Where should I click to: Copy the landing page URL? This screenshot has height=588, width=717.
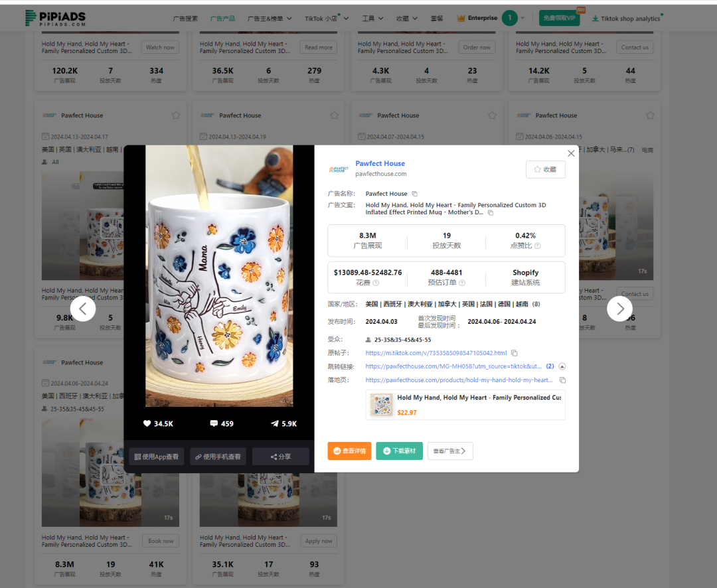(563, 380)
